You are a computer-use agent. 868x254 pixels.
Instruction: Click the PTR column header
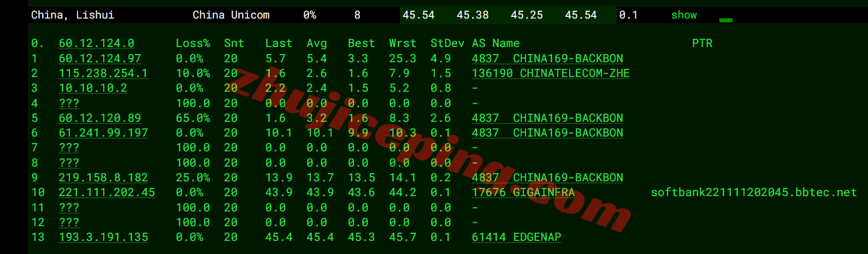[x=702, y=43]
